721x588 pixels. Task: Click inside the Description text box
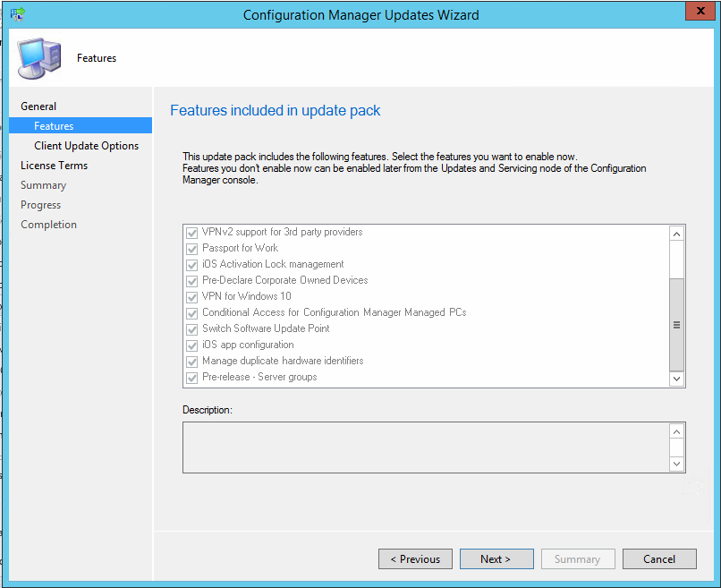(x=427, y=447)
